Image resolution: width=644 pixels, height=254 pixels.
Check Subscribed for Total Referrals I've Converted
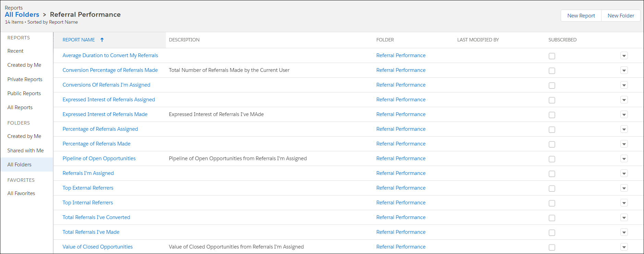click(x=552, y=218)
